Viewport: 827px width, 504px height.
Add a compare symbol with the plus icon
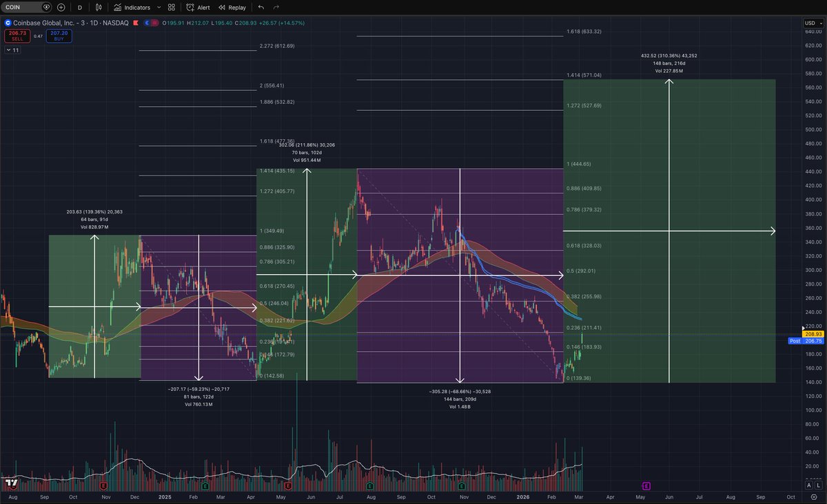click(61, 7)
